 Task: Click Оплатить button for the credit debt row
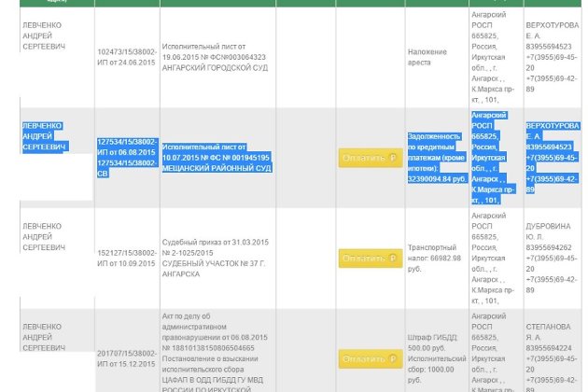(370, 159)
